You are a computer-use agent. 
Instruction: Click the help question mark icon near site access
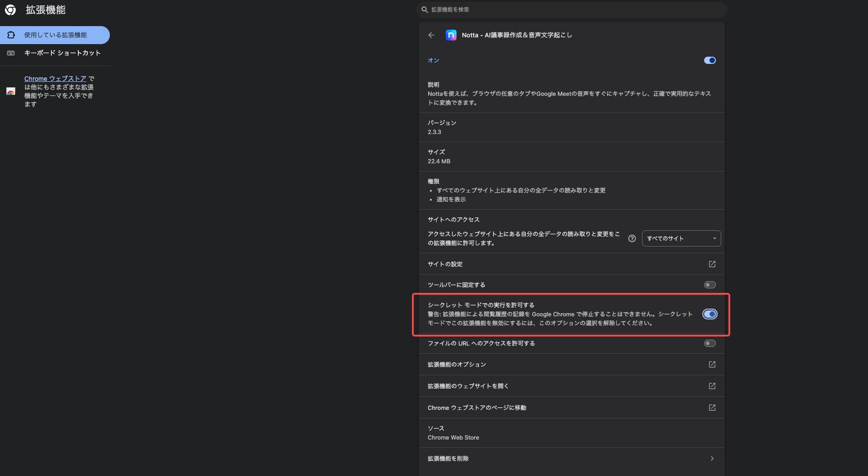pyautogui.click(x=632, y=238)
